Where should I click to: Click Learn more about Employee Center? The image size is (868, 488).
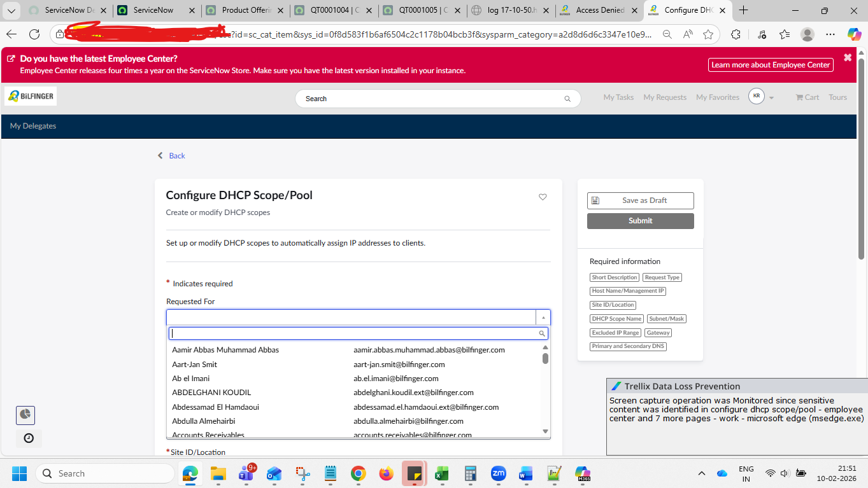[x=771, y=65]
